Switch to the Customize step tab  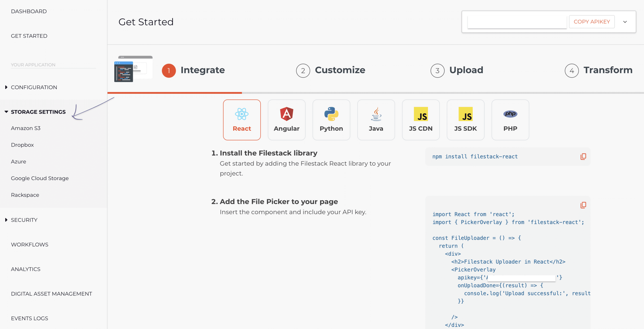point(340,70)
